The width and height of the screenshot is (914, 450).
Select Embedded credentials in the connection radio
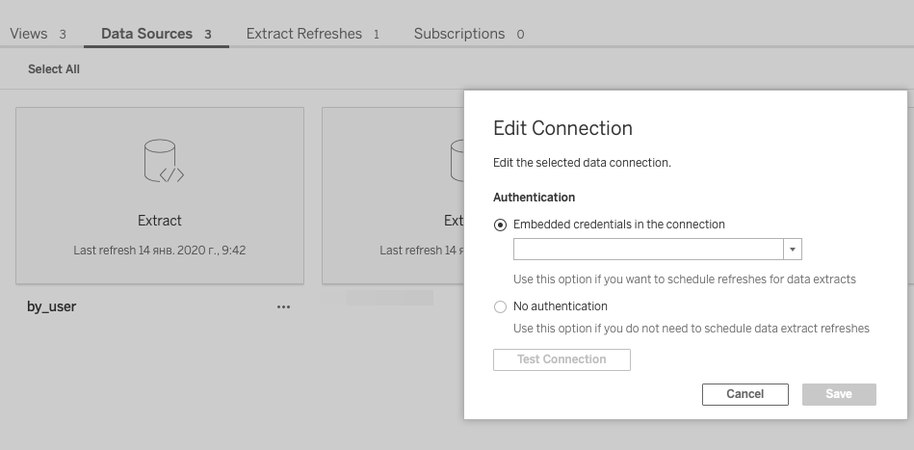point(500,225)
